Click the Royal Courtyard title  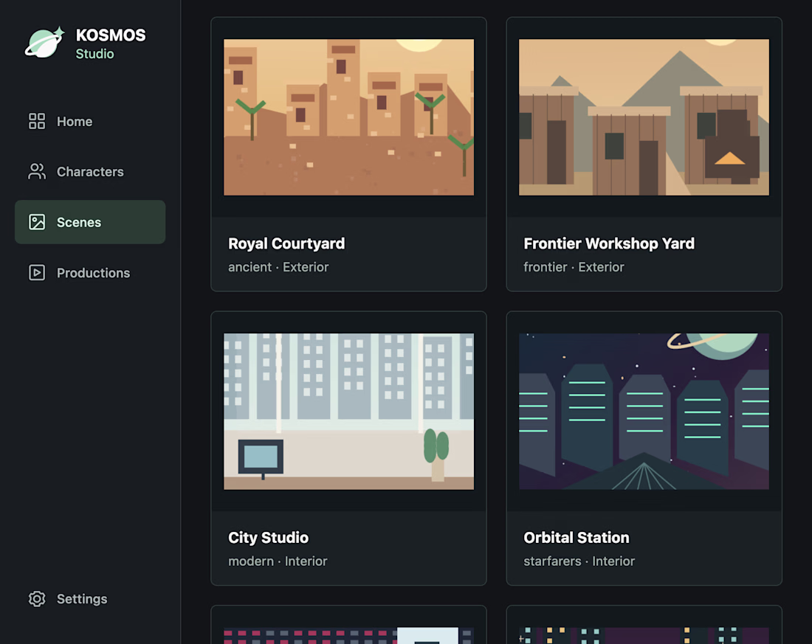[x=286, y=244]
